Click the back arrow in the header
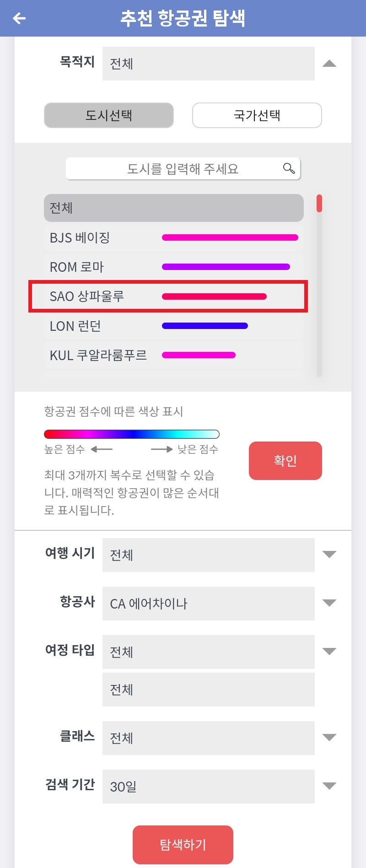The width and height of the screenshot is (366, 868). pos(18,18)
